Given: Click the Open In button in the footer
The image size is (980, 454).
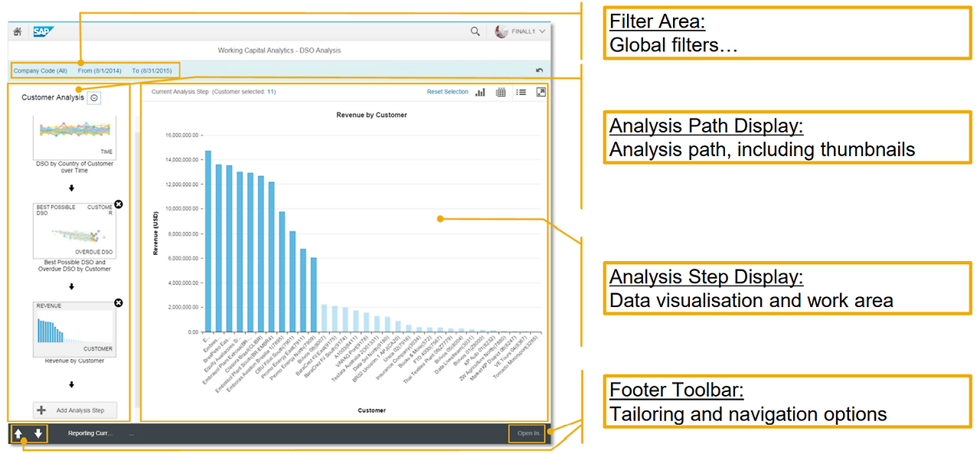Looking at the screenshot, I should tap(527, 433).
